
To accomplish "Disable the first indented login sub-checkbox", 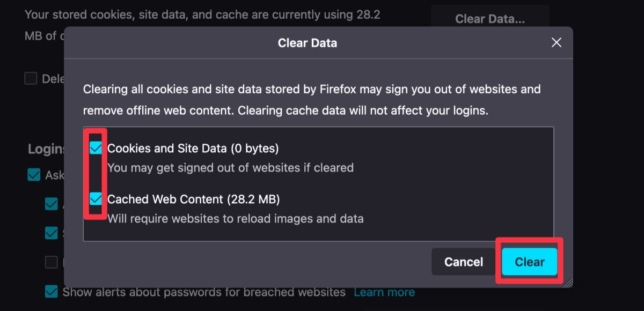I will (x=51, y=204).
